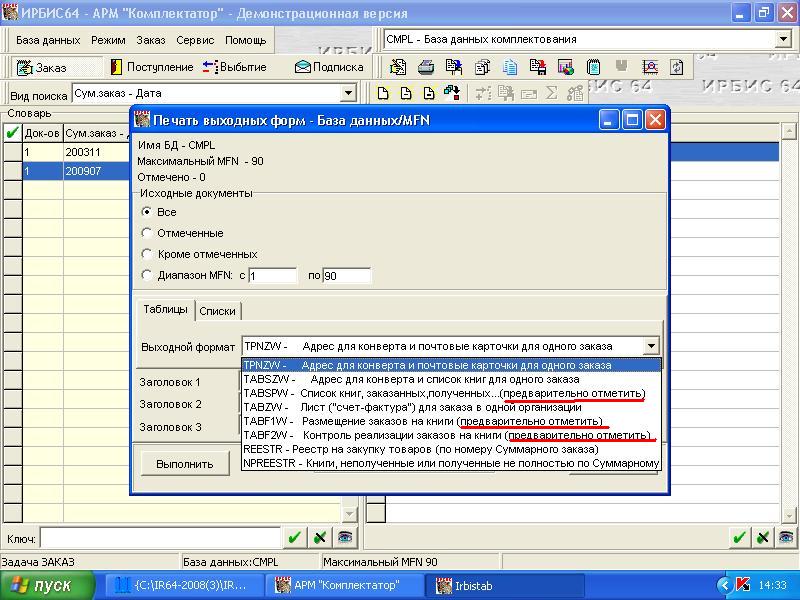The width and height of the screenshot is (800, 600).
Task: Collapse the Выходной формат dropdown arrow
Action: pos(651,346)
